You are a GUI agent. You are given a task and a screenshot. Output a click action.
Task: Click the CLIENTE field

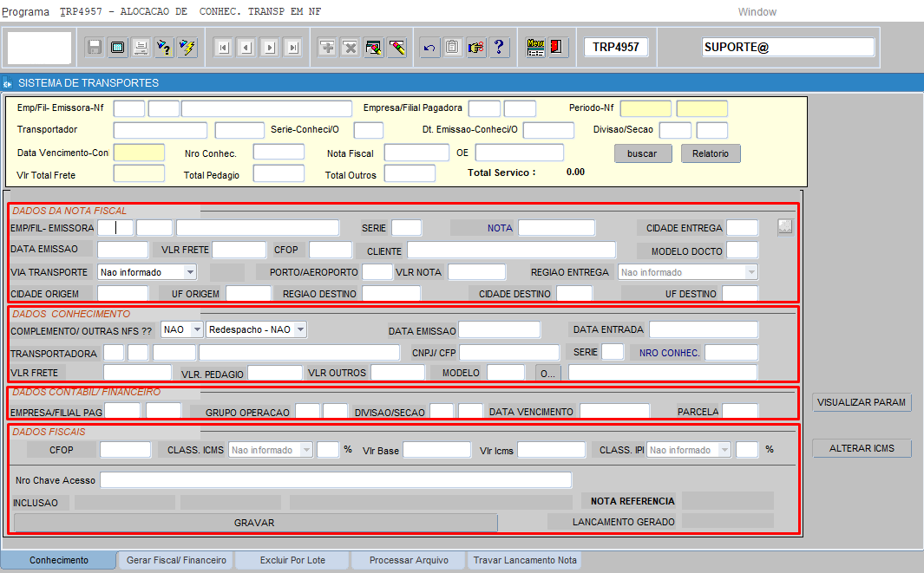click(x=512, y=250)
